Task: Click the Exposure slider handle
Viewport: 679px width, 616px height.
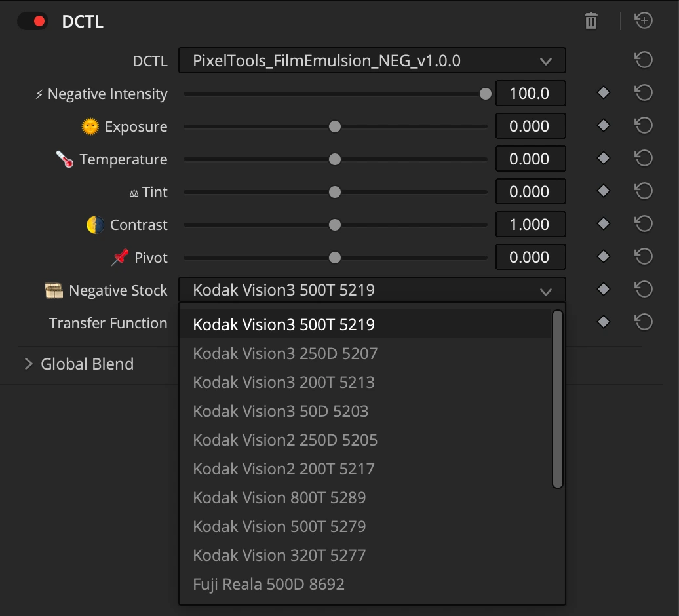Action: (x=335, y=126)
